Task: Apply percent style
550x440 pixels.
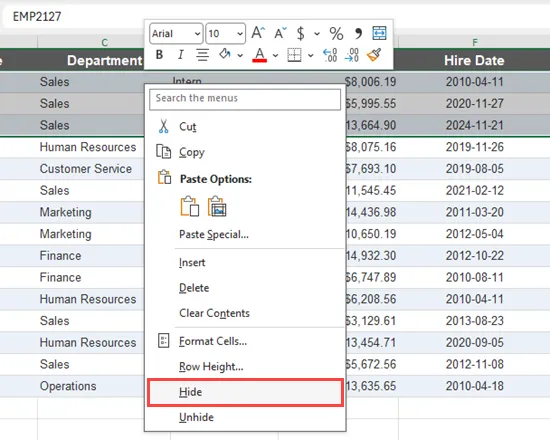Action: pyautogui.click(x=336, y=34)
